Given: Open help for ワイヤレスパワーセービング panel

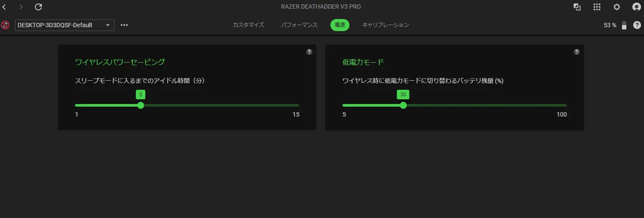Looking at the screenshot, I should [x=309, y=52].
